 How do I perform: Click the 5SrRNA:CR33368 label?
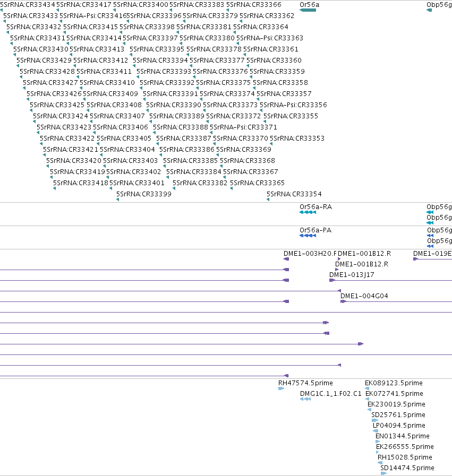click(248, 161)
